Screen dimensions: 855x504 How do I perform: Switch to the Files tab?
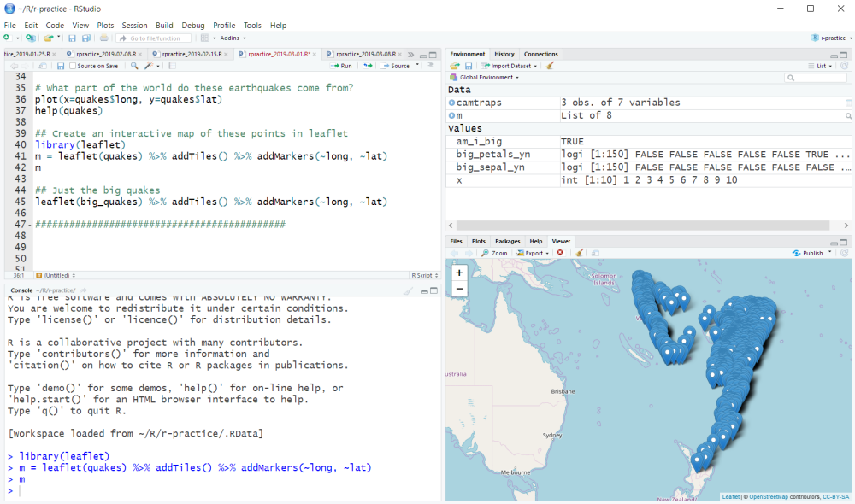coord(456,242)
